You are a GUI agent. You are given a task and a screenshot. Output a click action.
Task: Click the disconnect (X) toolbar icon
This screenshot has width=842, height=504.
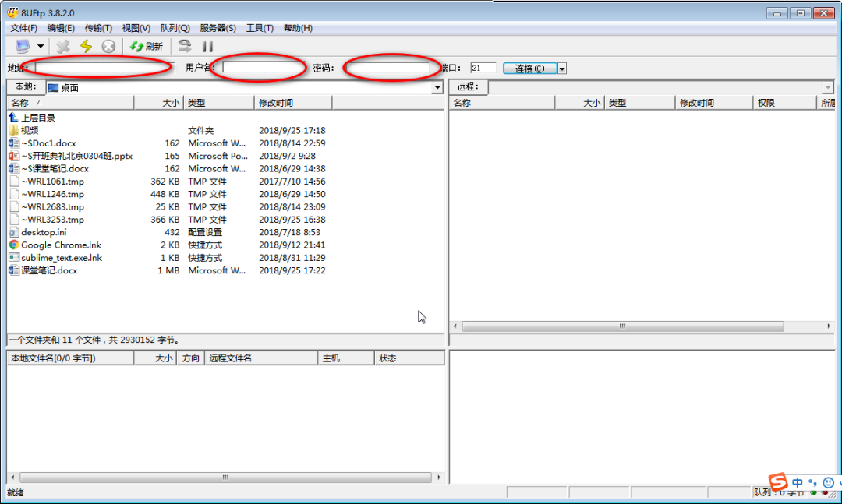[x=62, y=46]
